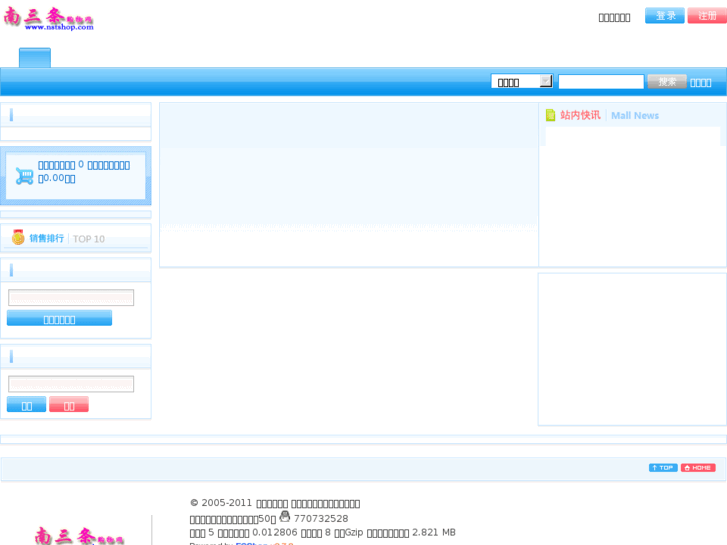Click the Mall News label
This screenshot has width=727, height=545.
pos(635,115)
